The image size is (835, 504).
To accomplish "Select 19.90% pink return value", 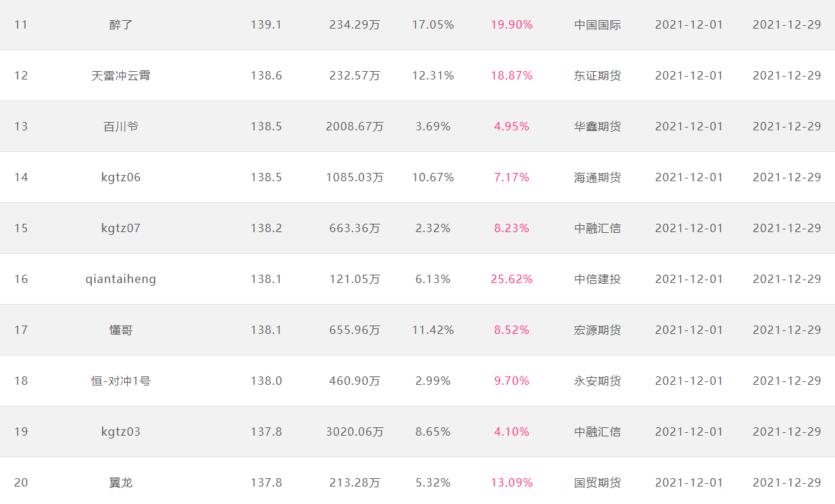I will [512, 25].
